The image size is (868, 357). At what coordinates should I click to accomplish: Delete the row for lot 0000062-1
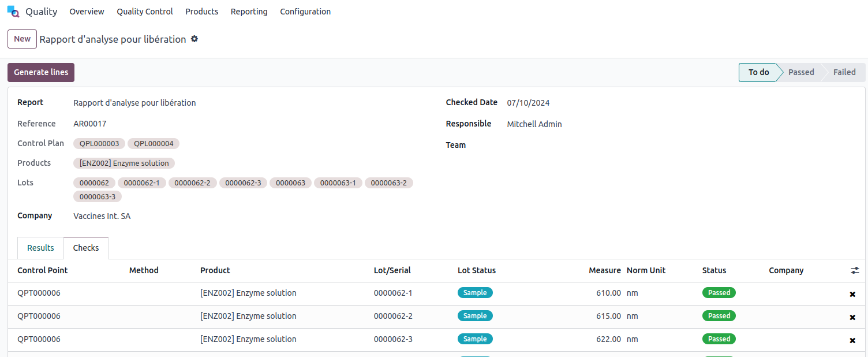852,294
